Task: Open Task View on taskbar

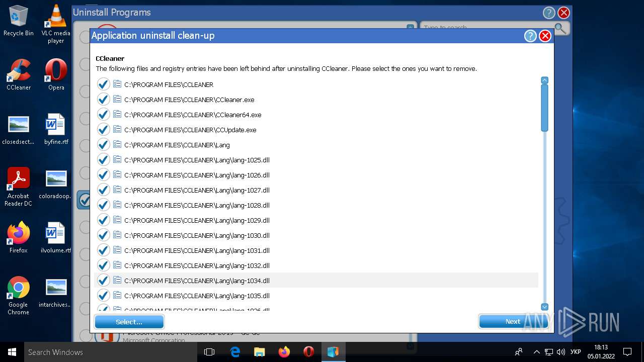Action: tap(209, 352)
